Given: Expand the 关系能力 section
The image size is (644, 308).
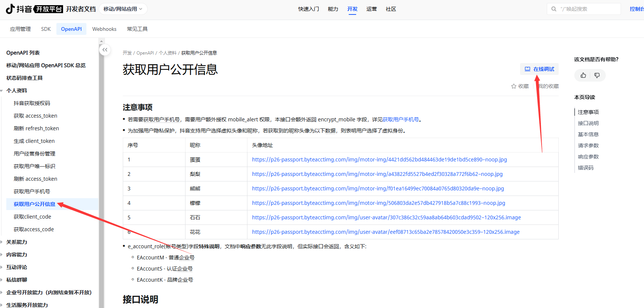Looking at the screenshot, I should pos(2,242).
